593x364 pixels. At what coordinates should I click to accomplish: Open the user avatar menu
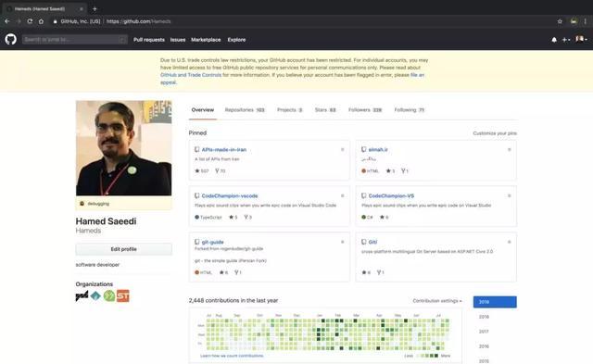(581, 39)
